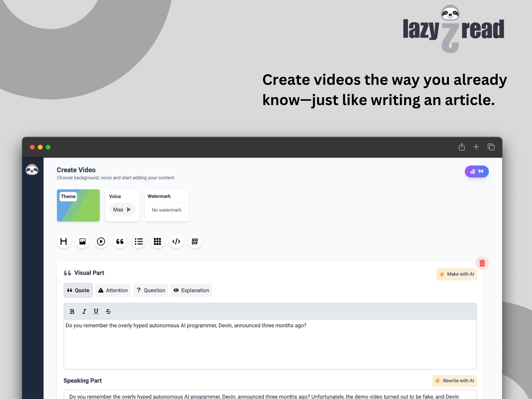Select the Quote tab
The width and height of the screenshot is (532, 399).
click(x=78, y=290)
